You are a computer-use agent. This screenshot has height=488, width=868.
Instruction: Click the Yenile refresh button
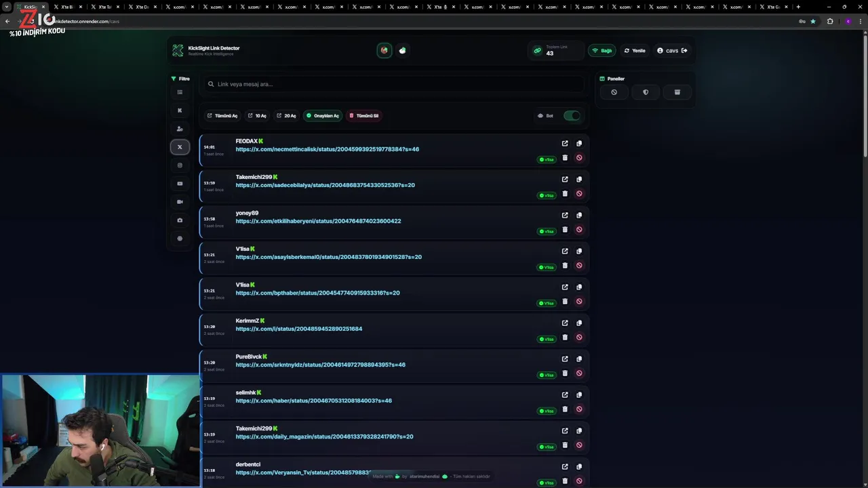pos(635,51)
